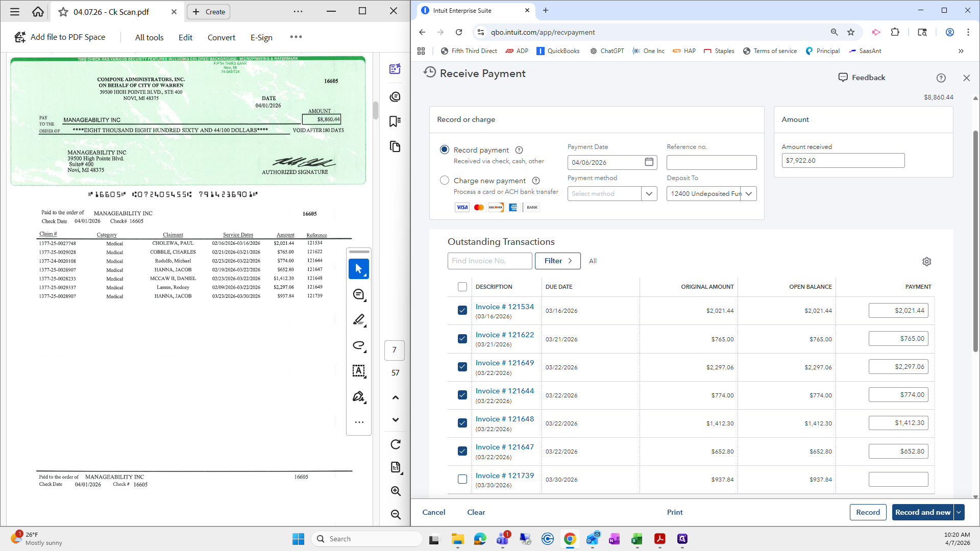Click the rotate page icon
The image size is (980, 551).
tap(396, 444)
